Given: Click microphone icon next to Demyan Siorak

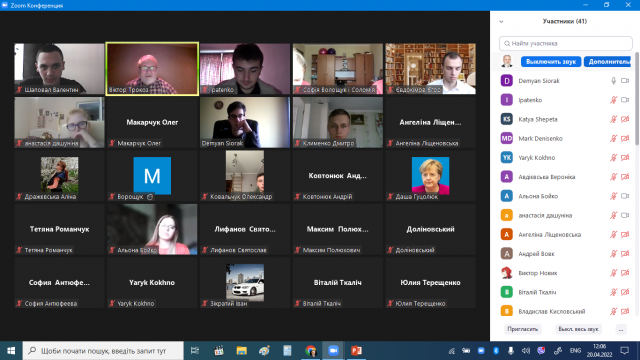Looking at the screenshot, I should coord(613,81).
